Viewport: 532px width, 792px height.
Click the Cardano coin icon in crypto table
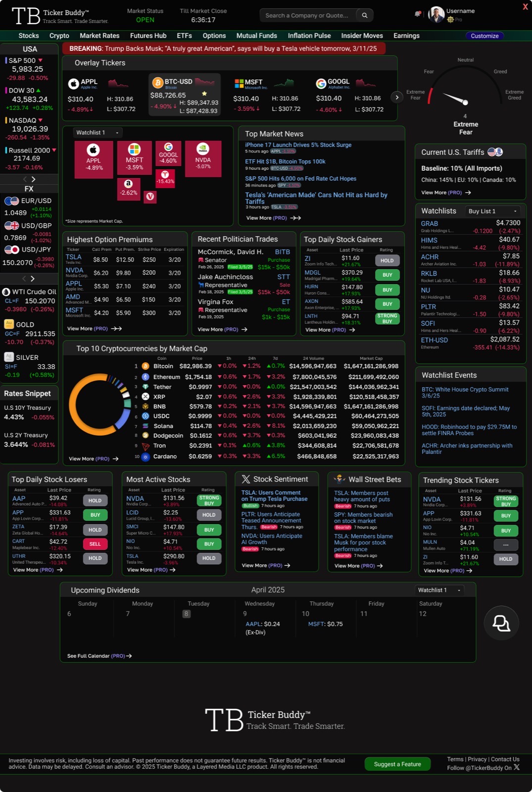click(x=145, y=457)
